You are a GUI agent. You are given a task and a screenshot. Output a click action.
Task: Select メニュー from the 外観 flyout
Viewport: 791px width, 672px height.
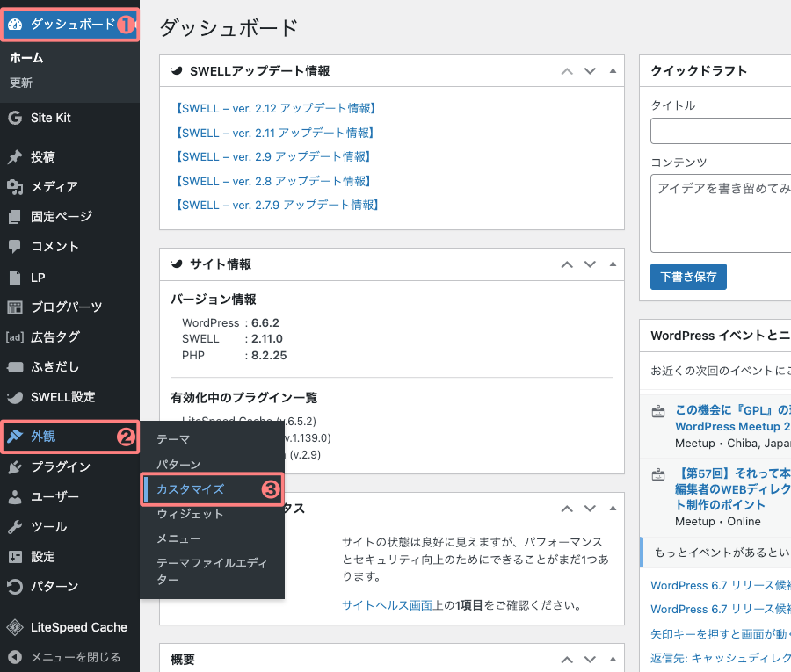point(178,538)
